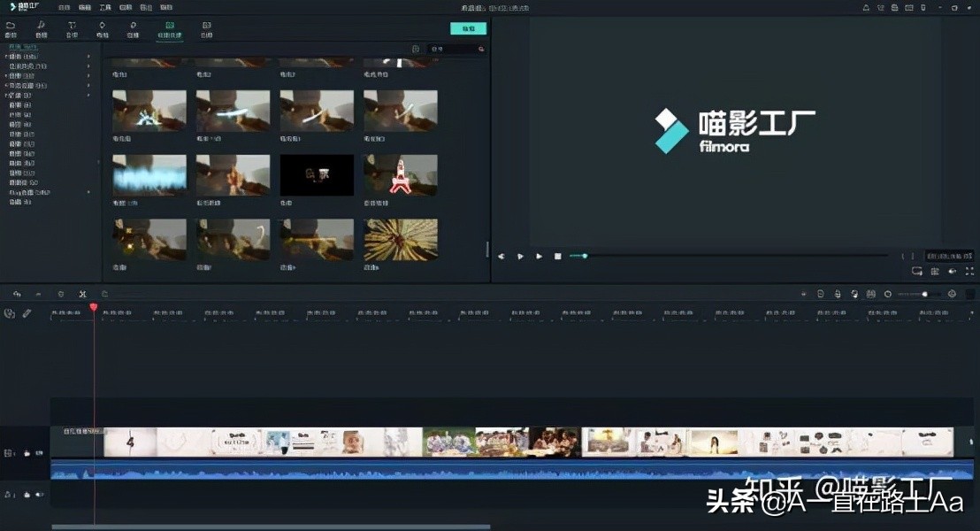980x531 pixels.
Task: Click the Audio Mixer icon on the timeline toolbar
Action: [x=854, y=294]
